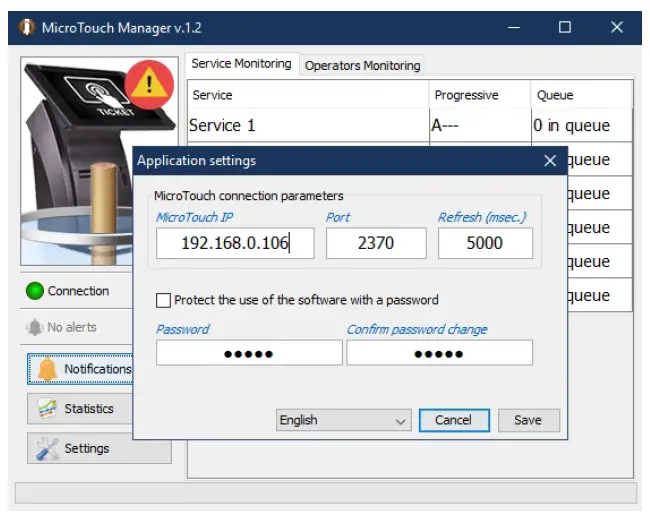Select the Progressive column header

(480, 95)
